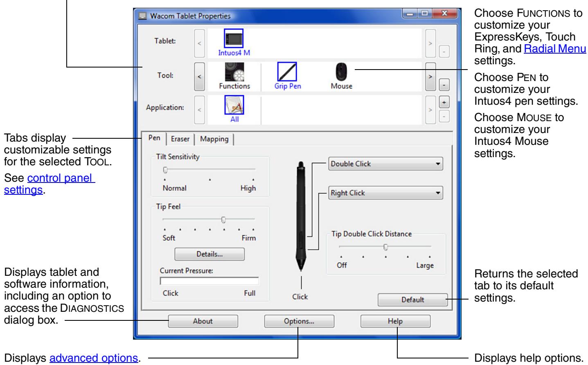Reset the tab with the Default button
The height and width of the screenshot is (365, 588).
(x=412, y=300)
